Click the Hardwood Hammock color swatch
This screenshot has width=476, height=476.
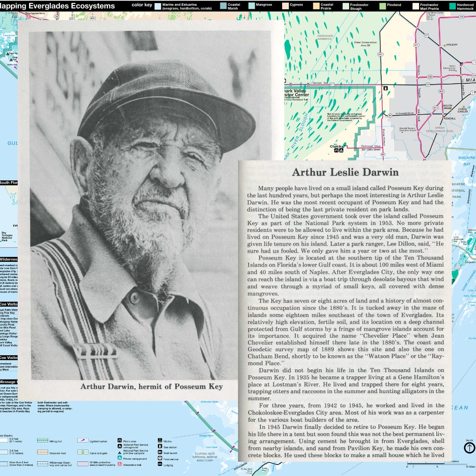tap(453, 6)
